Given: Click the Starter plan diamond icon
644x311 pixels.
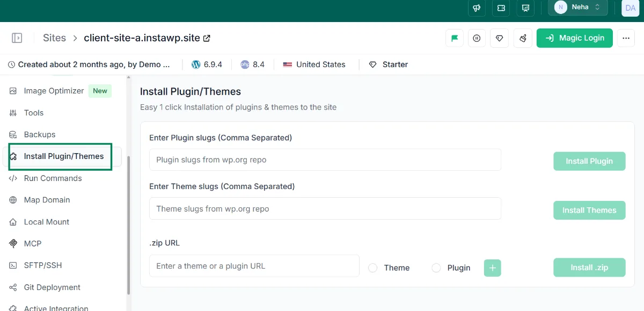Looking at the screenshot, I should pos(373,64).
